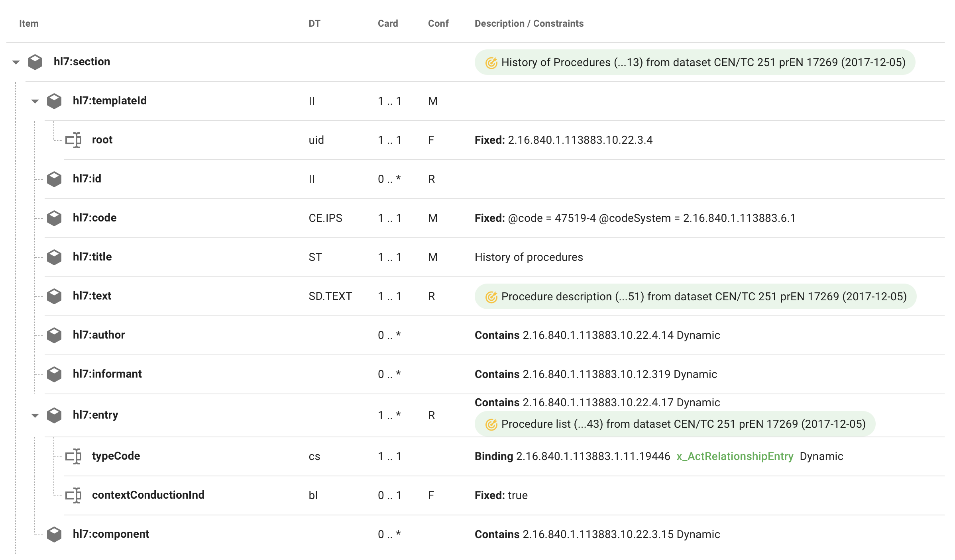
Task: Open the x_ActRelationshipEntry value set link
Action: tap(735, 456)
